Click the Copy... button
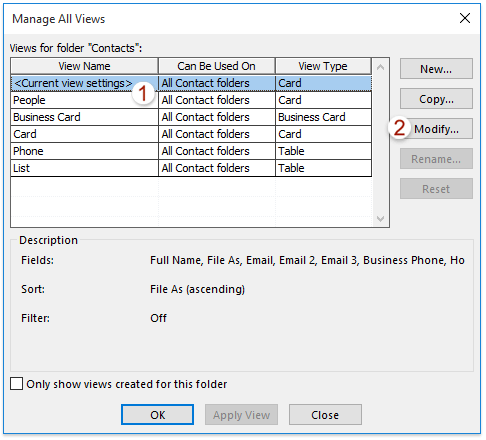This screenshot has width=486, height=440. 436,99
